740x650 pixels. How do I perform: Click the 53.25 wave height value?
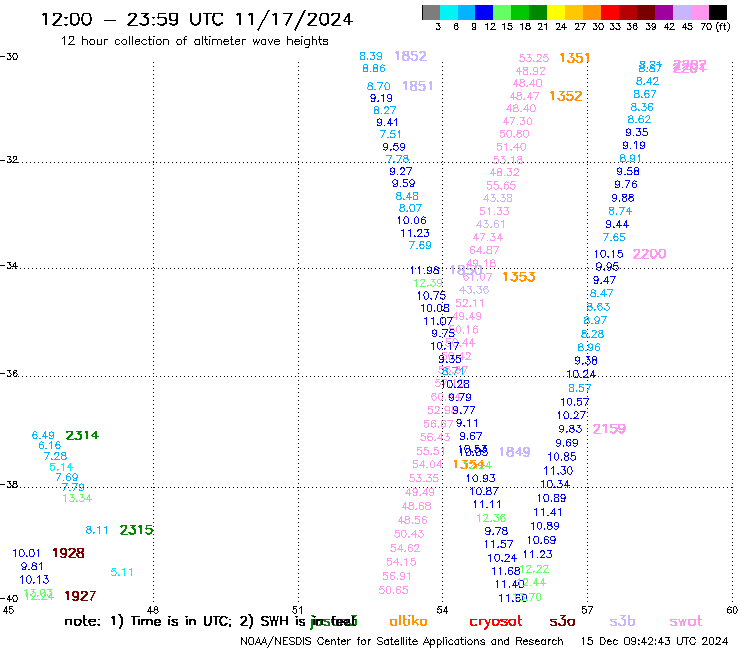[534, 58]
